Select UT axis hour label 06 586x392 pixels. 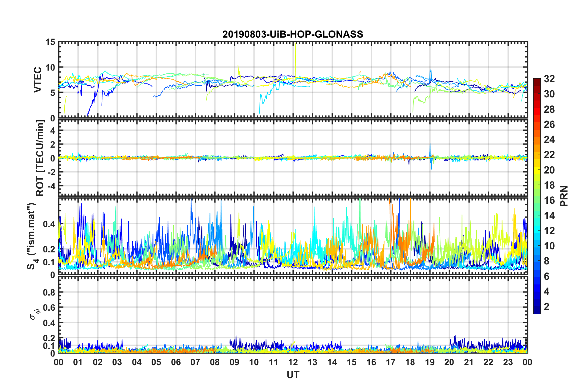(176, 362)
